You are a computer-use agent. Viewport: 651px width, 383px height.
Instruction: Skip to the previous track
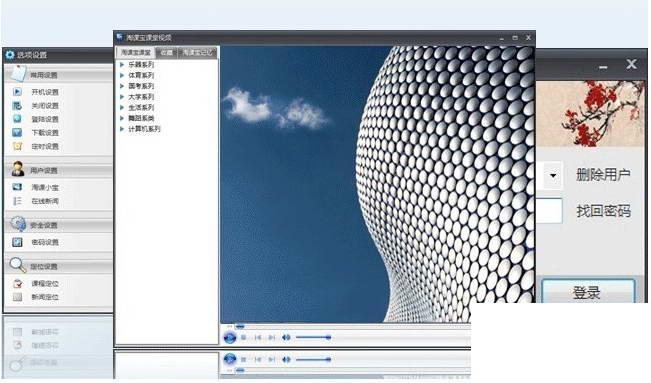[x=258, y=338]
